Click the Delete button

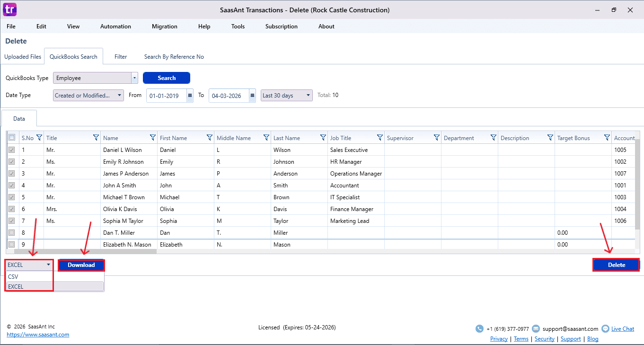[616, 265]
